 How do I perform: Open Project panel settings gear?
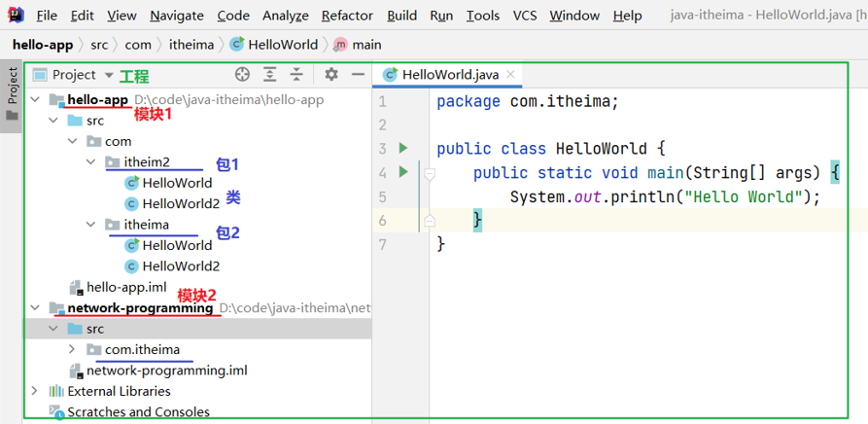[x=331, y=74]
